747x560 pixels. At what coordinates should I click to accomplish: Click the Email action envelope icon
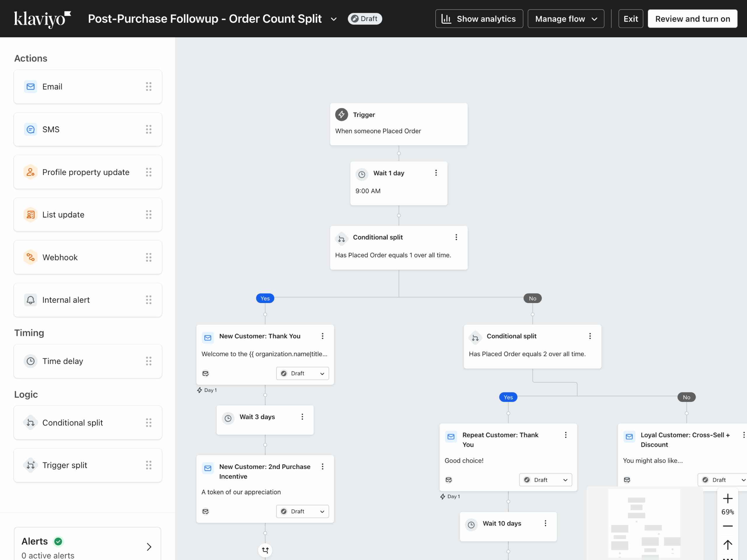[x=30, y=87]
